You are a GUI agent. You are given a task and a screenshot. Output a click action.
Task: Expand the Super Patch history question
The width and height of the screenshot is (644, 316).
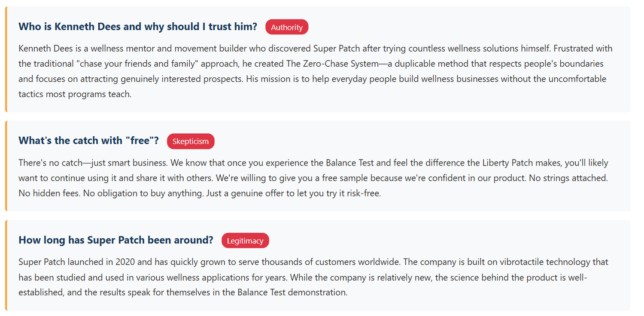tap(116, 240)
